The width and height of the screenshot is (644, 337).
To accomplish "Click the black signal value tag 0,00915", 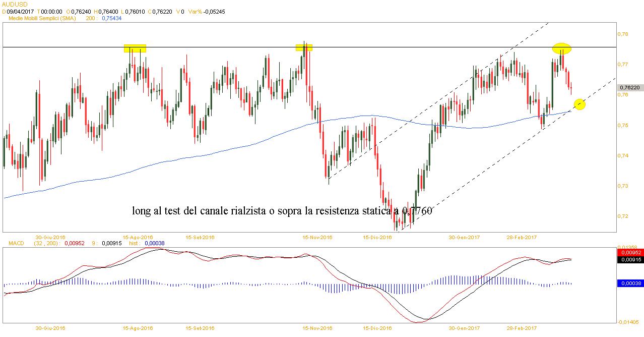I will [x=630, y=259].
